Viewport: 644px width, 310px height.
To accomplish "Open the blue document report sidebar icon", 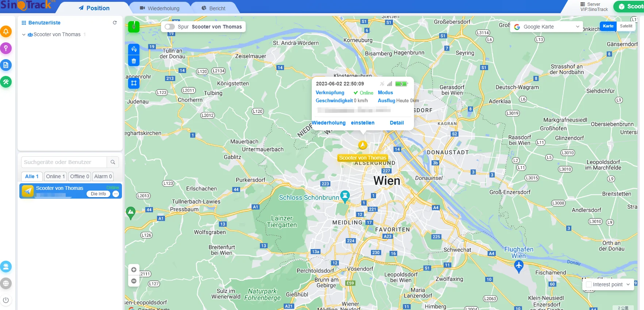I will click(6, 65).
